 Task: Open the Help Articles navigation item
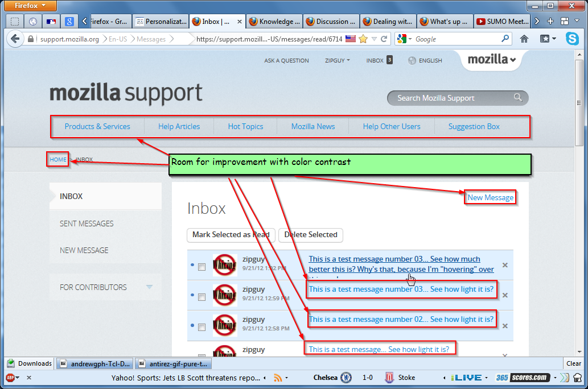179,126
